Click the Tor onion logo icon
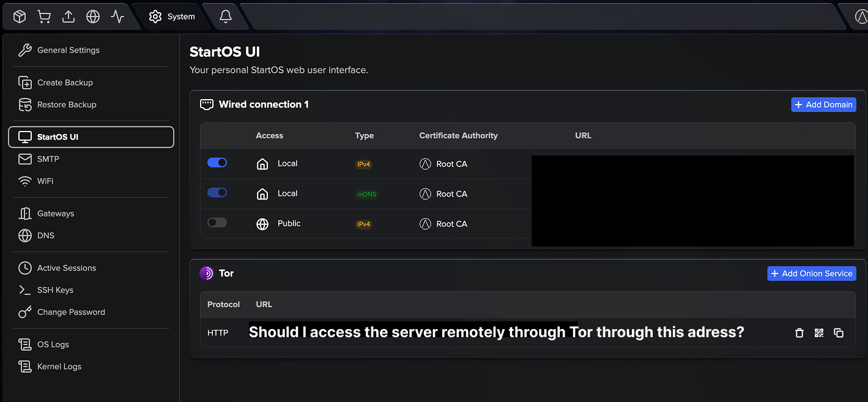Screen dimensions: 868x402 pos(207,274)
